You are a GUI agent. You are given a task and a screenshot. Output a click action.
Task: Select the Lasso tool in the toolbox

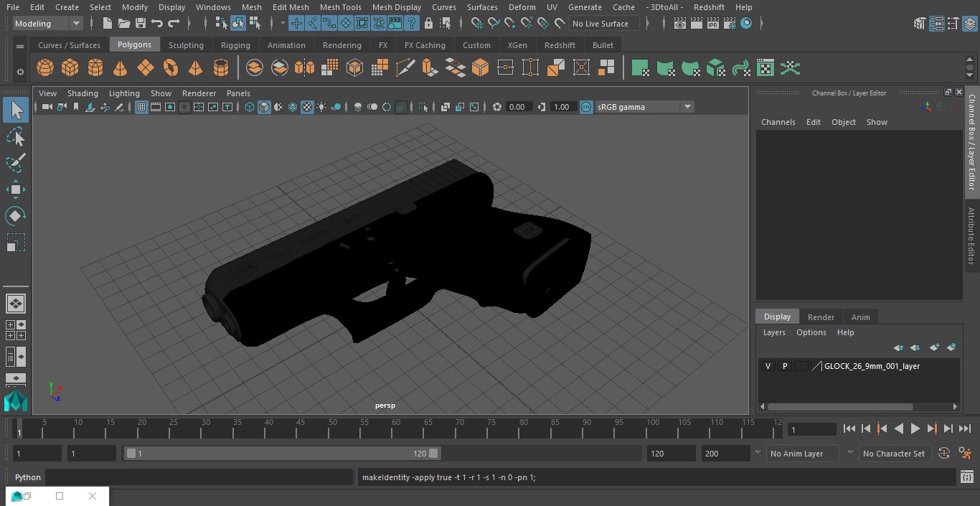pyautogui.click(x=16, y=136)
